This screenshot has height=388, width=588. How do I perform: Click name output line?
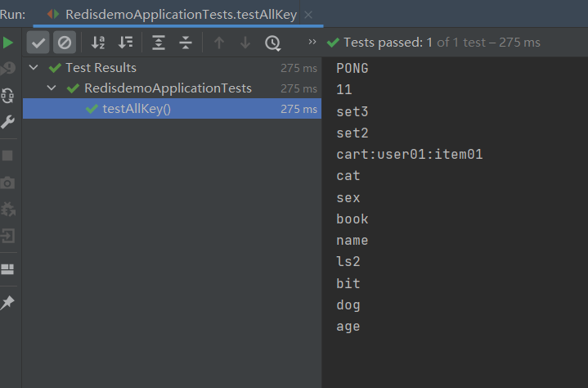click(352, 240)
